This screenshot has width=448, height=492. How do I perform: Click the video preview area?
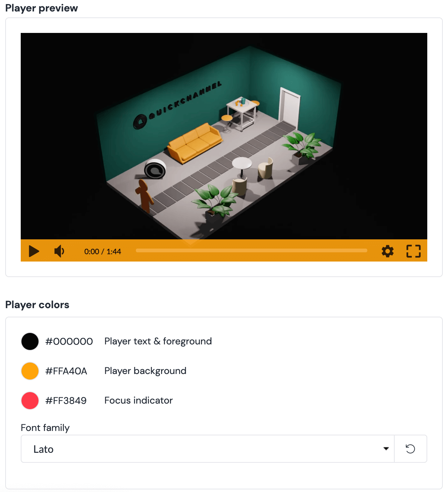224,137
